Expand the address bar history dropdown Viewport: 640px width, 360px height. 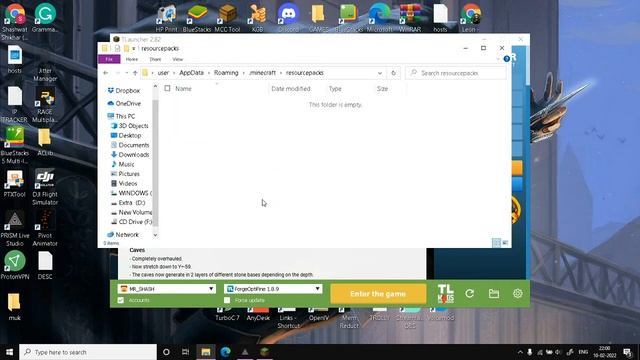(380, 73)
